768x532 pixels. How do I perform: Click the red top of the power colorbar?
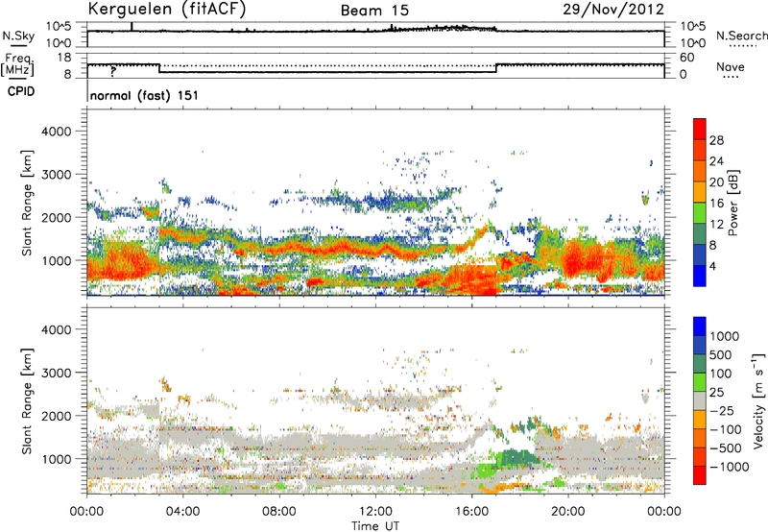(x=700, y=129)
